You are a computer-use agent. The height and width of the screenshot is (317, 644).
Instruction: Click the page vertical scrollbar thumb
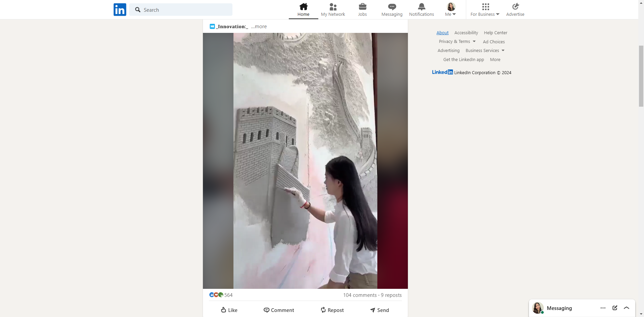(x=641, y=76)
